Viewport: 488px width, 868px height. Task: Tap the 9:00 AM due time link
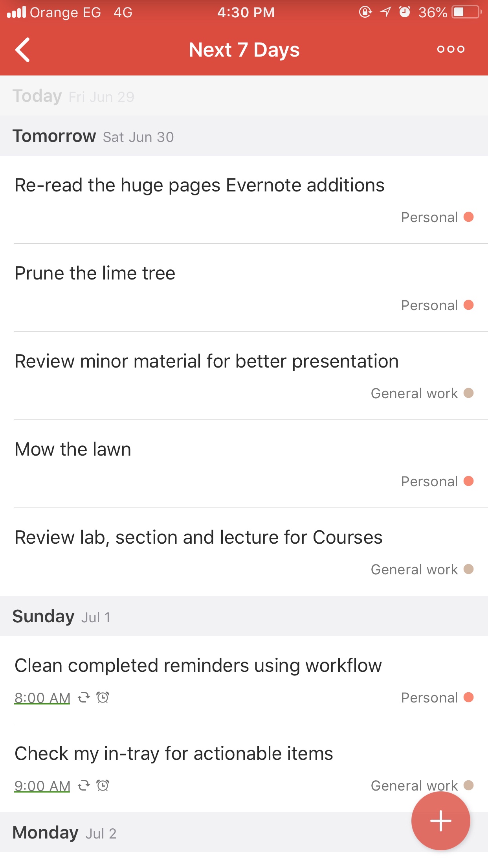point(42,786)
